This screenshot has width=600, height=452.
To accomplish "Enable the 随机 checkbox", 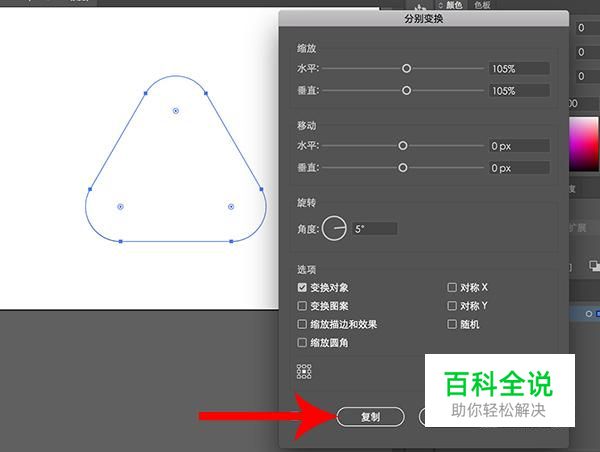I will pyautogui.click(x=452, y=324).
